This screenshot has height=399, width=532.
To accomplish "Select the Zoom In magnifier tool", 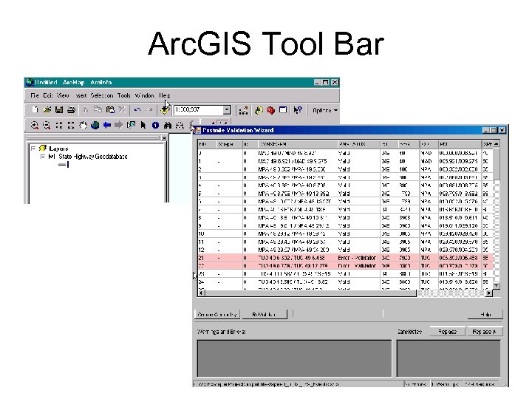I will 34,126.
